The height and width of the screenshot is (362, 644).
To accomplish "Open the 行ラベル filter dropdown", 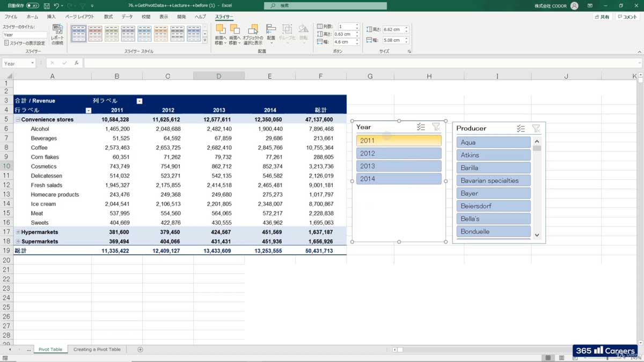I will pyautogui.click(x=89, y=109).
